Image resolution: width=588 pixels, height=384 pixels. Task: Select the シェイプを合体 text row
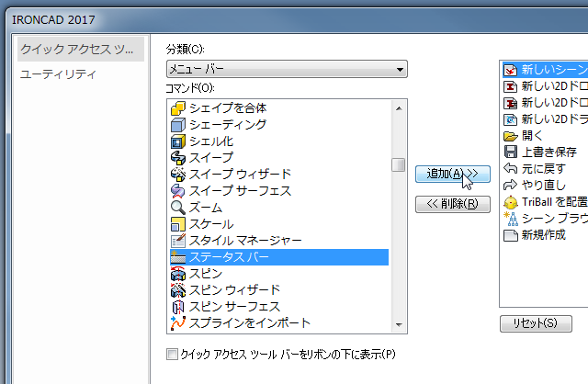point(228,108)
